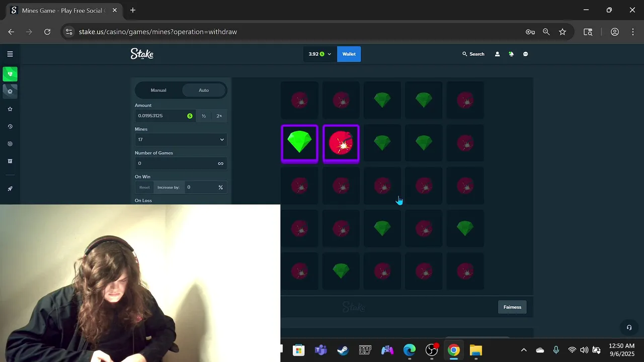Open the Mines count dropdown
Screen dimensions: 644x362
click(181, 139)
